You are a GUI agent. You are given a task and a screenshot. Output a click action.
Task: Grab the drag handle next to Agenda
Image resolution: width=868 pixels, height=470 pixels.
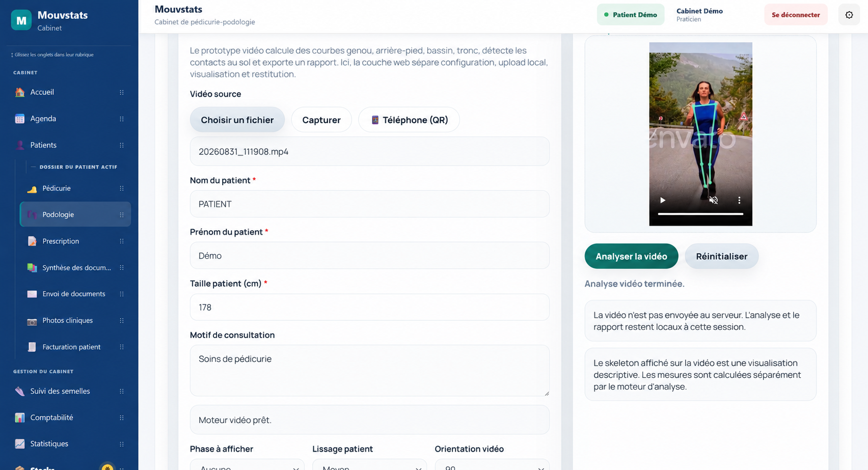pos(122,119)
